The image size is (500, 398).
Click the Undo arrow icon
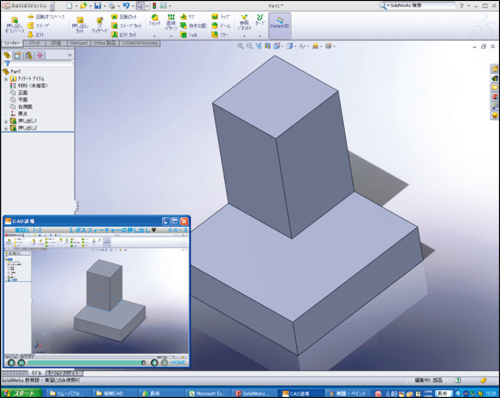click(x=126, y=6)
